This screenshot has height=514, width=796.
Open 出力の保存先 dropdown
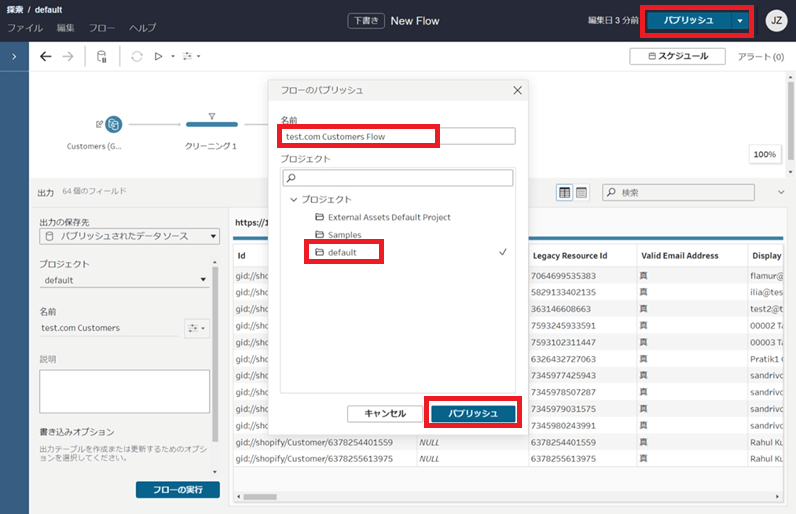[129, 236]
